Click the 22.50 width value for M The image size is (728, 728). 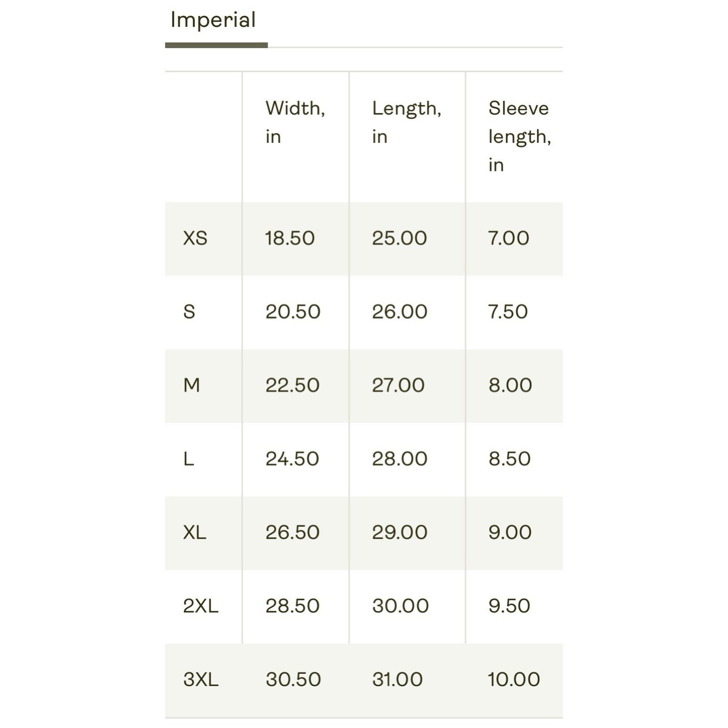[x=292, y=385]
